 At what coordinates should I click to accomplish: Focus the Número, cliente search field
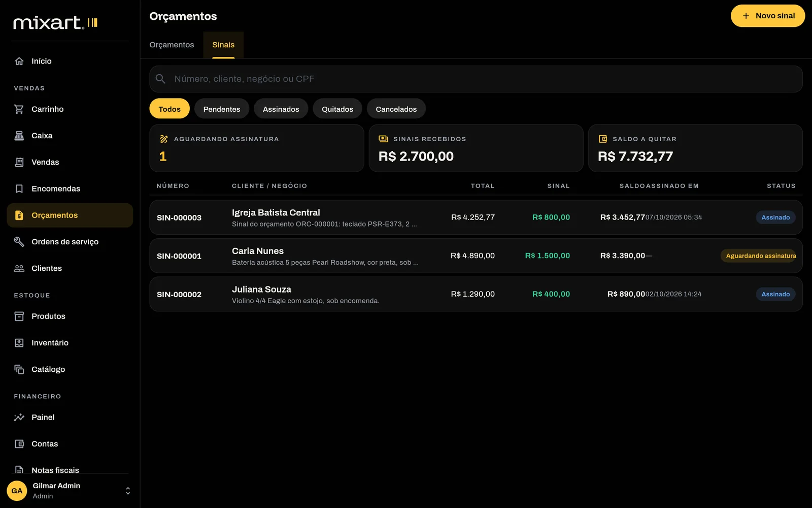coord(476,79)
